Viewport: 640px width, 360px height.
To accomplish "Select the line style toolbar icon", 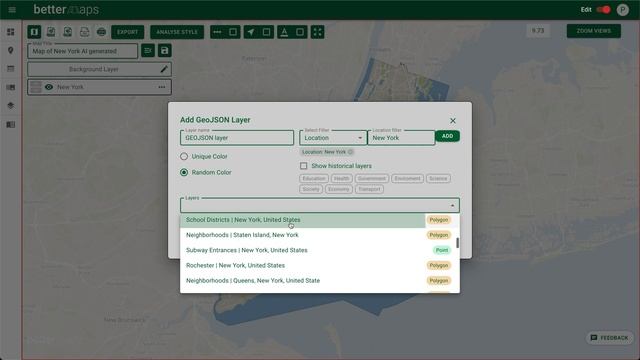I will coord(217,32).
